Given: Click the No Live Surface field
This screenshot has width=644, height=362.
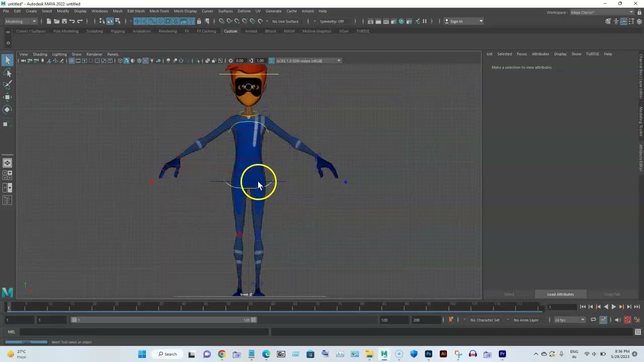Looking at the screenshot, I should click(x=285, y=21).
